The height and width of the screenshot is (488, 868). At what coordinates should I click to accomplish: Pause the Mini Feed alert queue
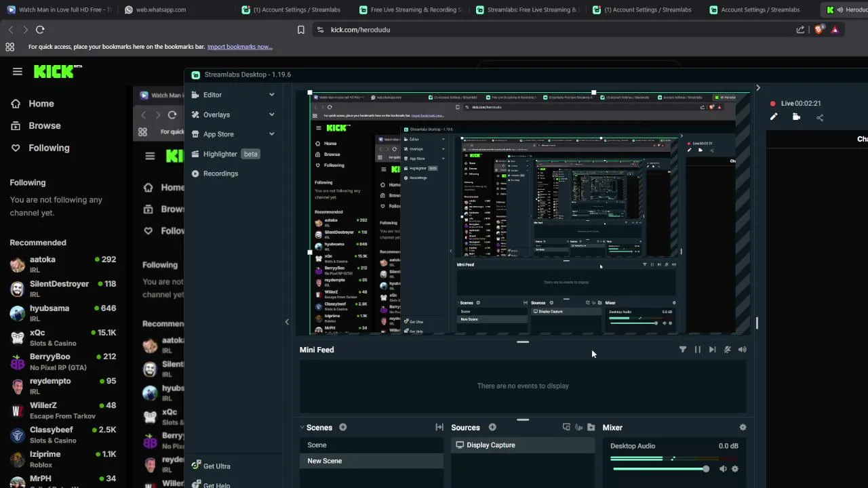(x=697, y=350)
